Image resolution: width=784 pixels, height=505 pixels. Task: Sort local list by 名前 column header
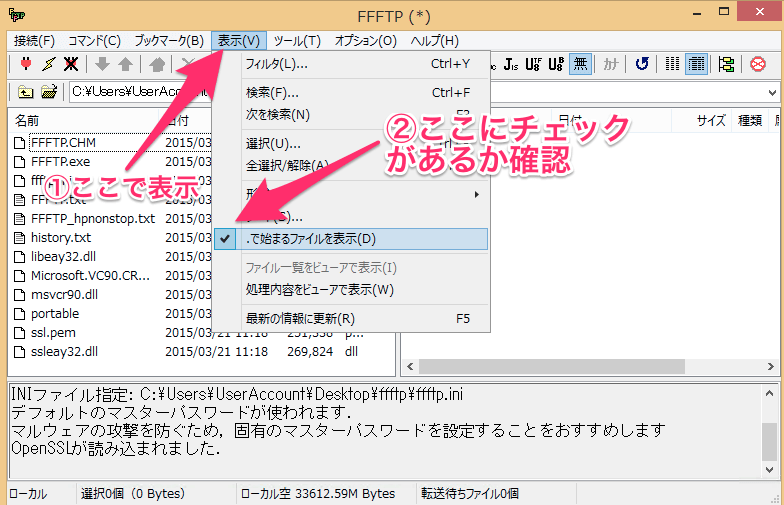pyautogui.click(x=84, y=120)
